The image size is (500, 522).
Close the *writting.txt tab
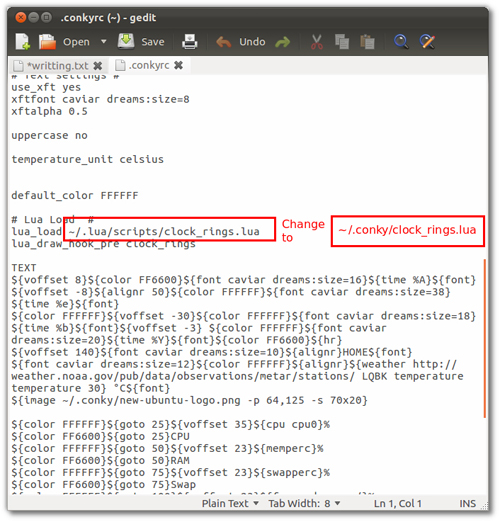[98, 66]
